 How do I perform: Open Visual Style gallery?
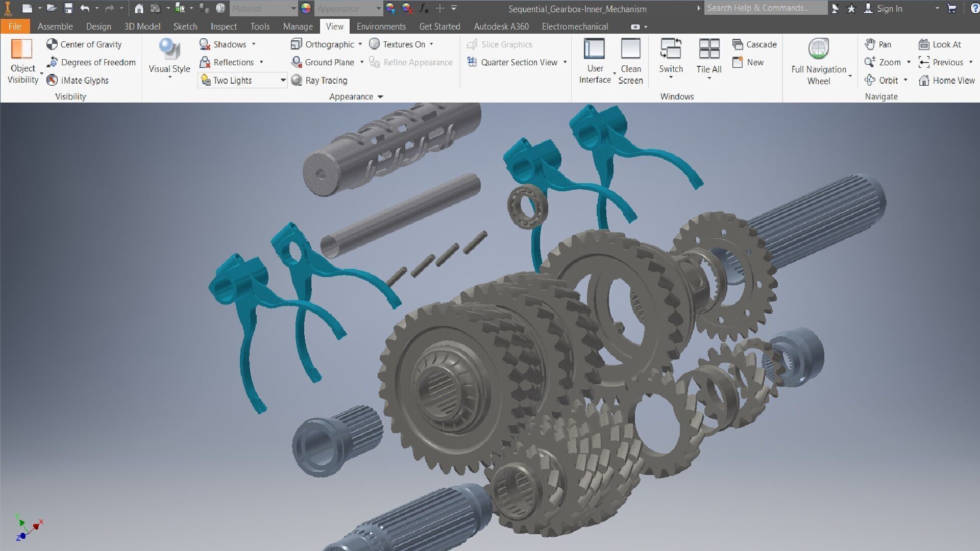tap(169, 59)
